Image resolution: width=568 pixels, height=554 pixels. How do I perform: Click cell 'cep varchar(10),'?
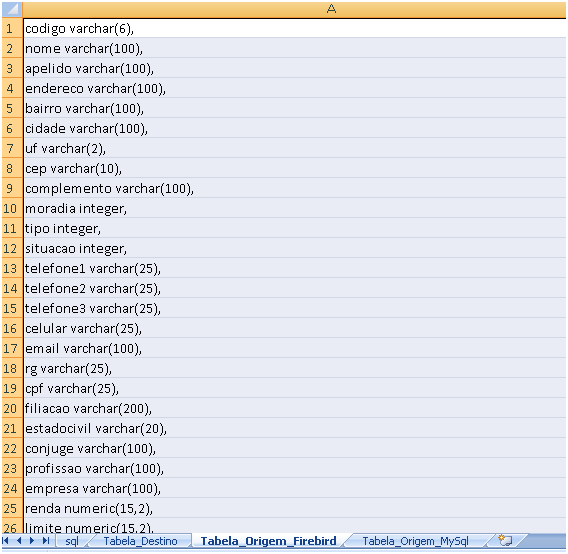click(295, 168)
